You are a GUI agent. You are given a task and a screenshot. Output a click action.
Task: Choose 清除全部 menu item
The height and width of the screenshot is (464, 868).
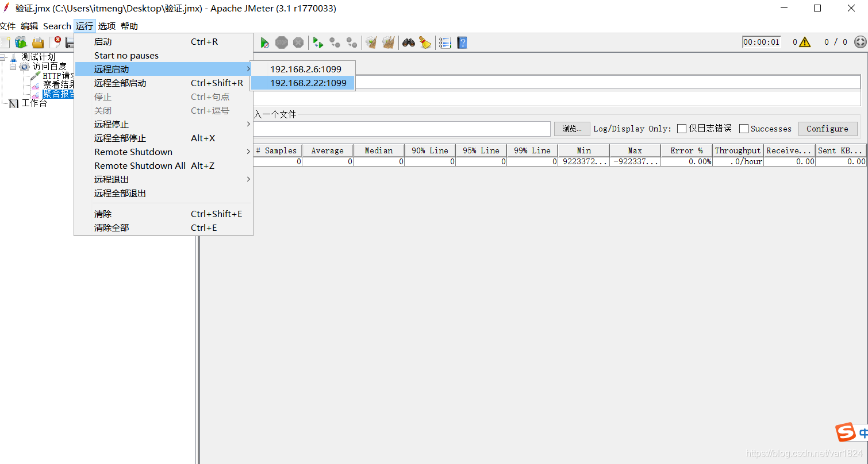pos(164,227)
